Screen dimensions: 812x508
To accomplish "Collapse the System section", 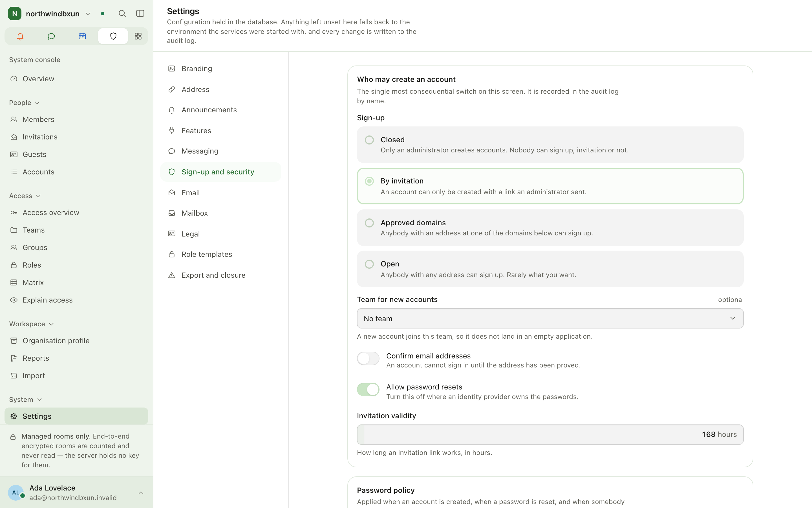I will pos(25,399).
